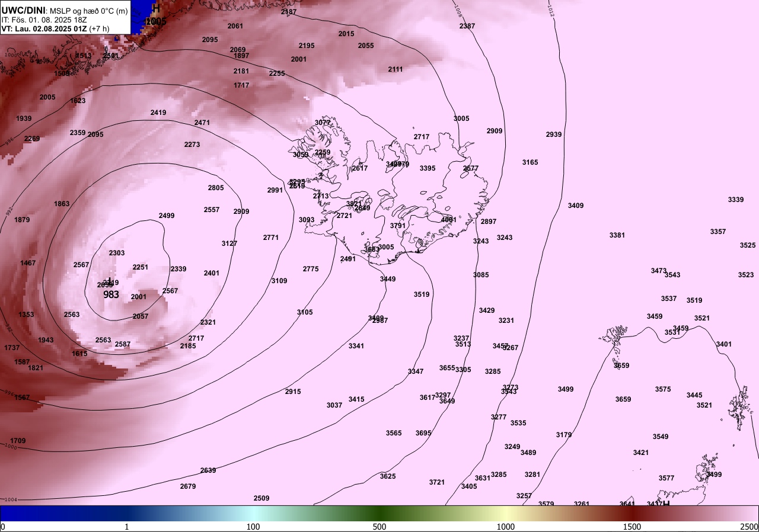Click the 2303 value near the low
759x532 pixels.
[117, 253]
